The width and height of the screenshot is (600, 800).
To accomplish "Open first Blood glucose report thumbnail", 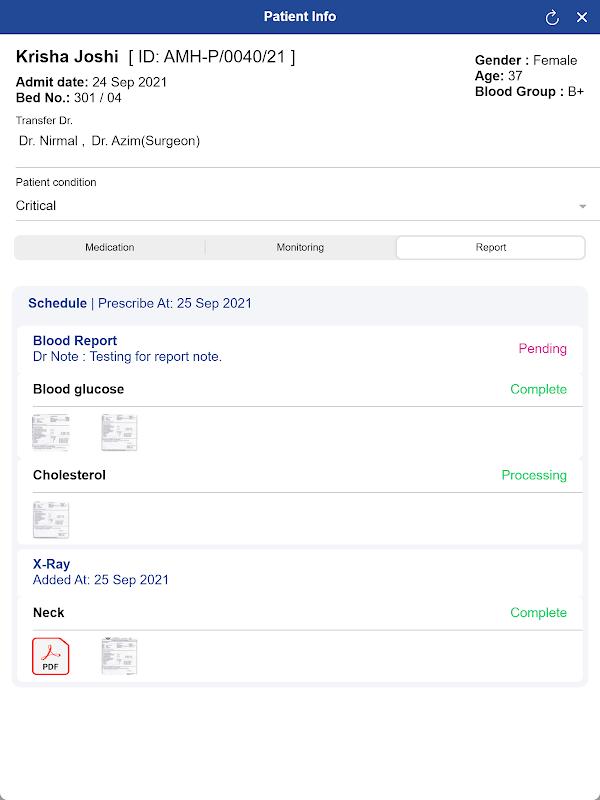I will [51, 433].
